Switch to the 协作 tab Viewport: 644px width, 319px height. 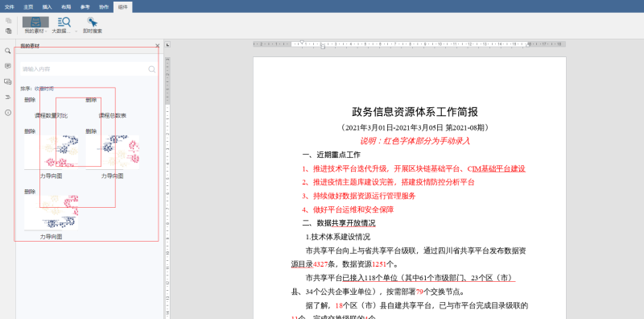[x=104, y=7]
